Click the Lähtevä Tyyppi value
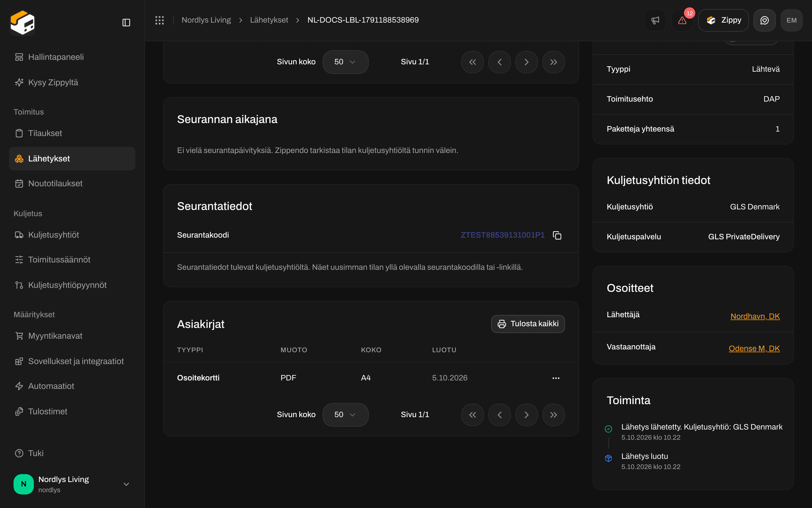Screen dimensions: 812x508 coord(766,69)
